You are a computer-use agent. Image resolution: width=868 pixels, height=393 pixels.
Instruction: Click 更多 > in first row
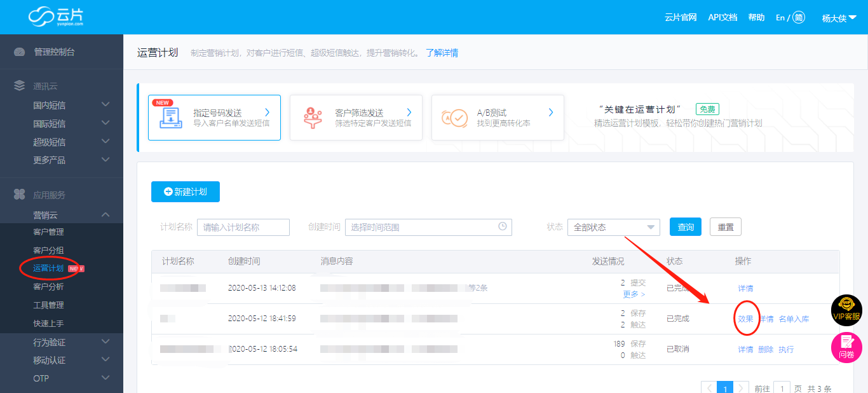pyautogui.click(x=634, y=294)
